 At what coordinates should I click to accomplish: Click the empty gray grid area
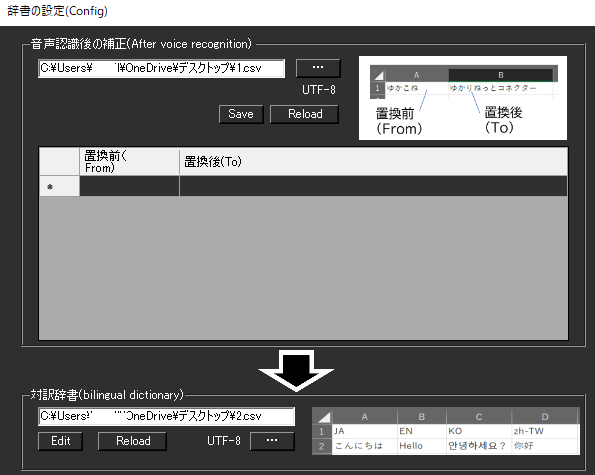click(304, 267)
